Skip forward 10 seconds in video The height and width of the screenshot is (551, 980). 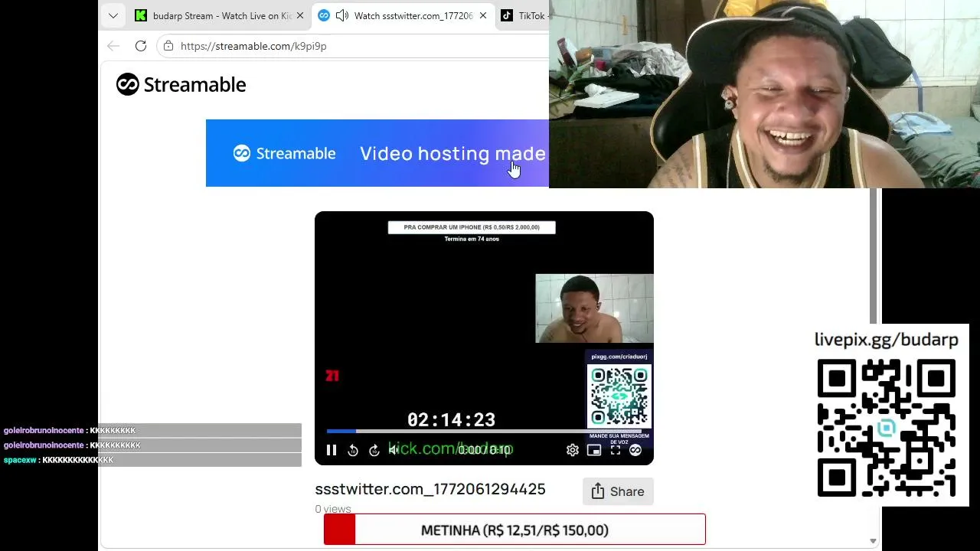coord(374,451)
